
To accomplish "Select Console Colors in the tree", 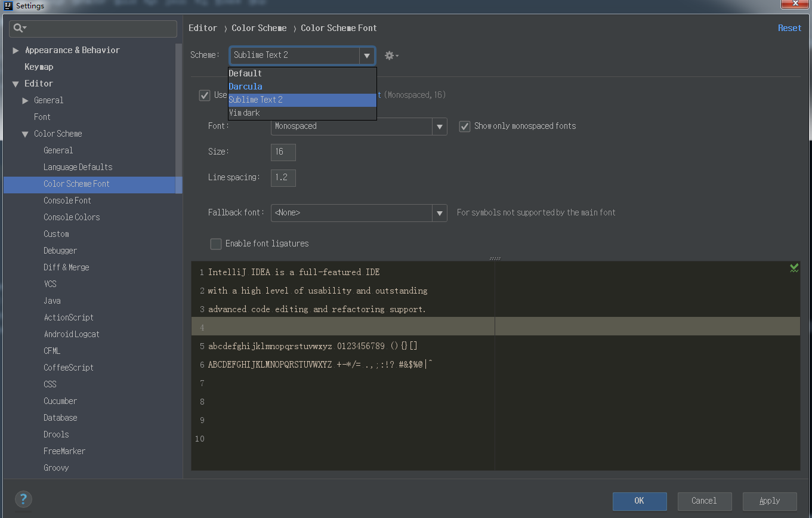I will [x=72, y=217].
